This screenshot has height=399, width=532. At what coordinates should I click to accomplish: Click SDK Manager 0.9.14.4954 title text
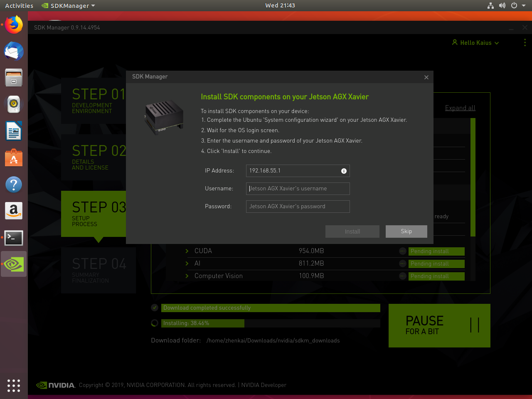[67, 28]
